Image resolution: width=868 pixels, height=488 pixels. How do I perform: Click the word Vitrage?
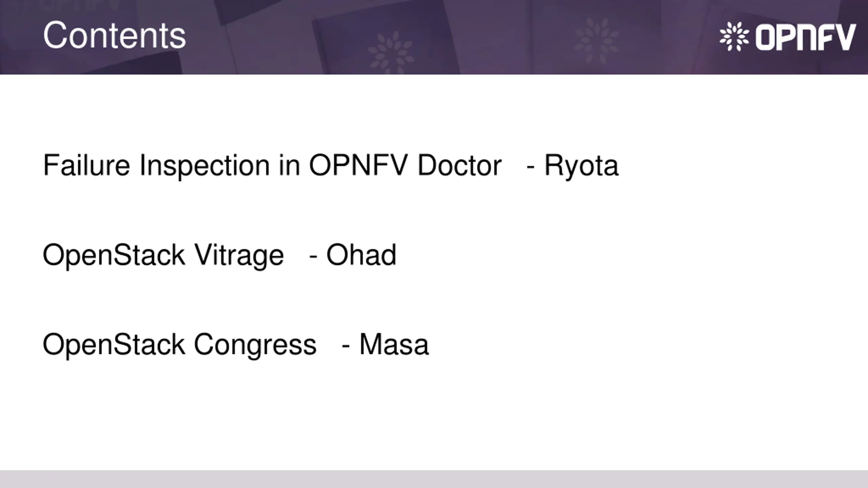tap(239, 256)
